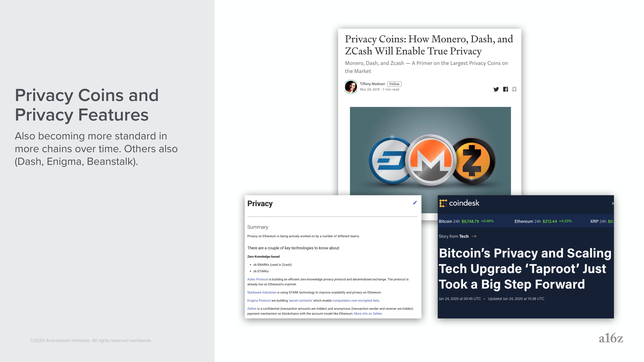
Task: Click the Updated Jan 24, 2020 timestamp
Action: (x=516, y=299)
